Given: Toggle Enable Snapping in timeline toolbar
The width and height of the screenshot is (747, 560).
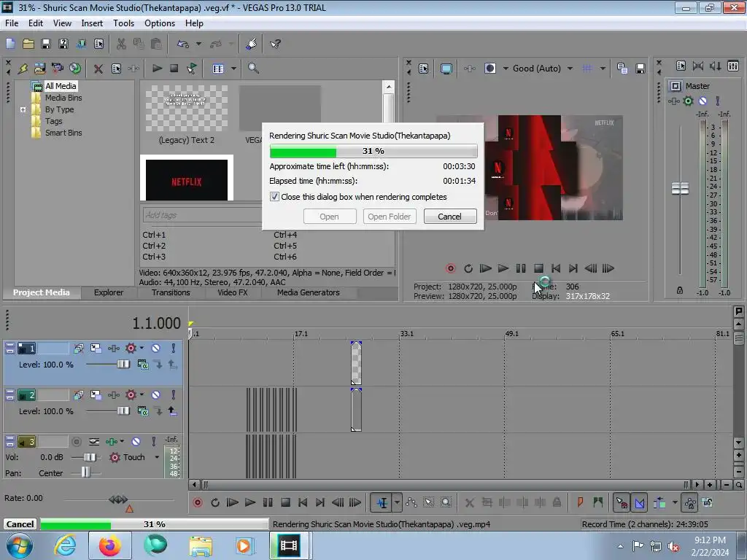Looking at the screenshot, I should 622,502.
